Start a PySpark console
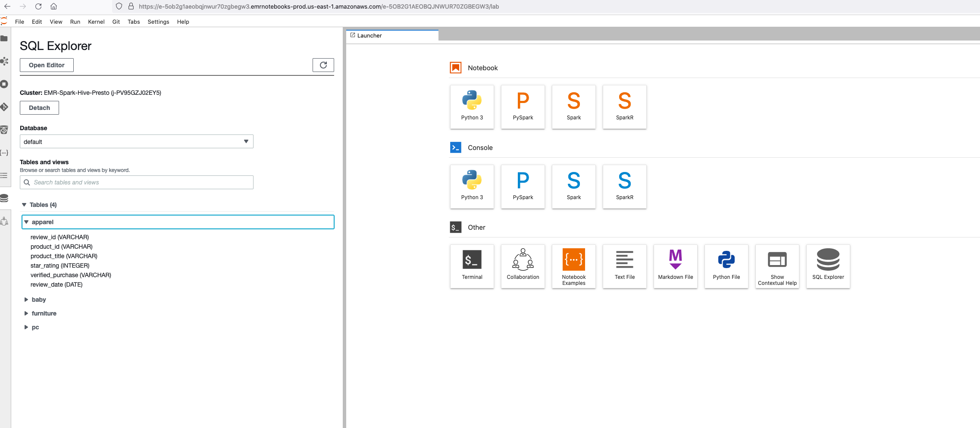Viewport: 980px width, 428px height. (x=523, y=187)
